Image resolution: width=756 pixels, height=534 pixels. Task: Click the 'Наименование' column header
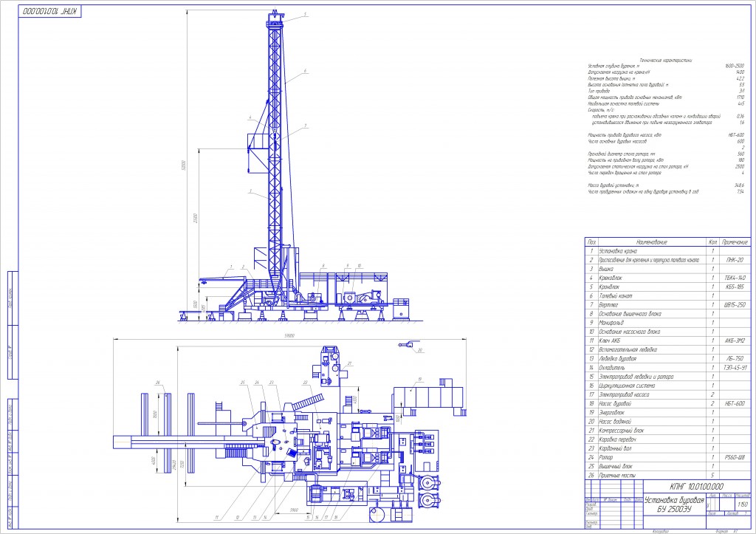pyautogui.click(x=652, y=242)
